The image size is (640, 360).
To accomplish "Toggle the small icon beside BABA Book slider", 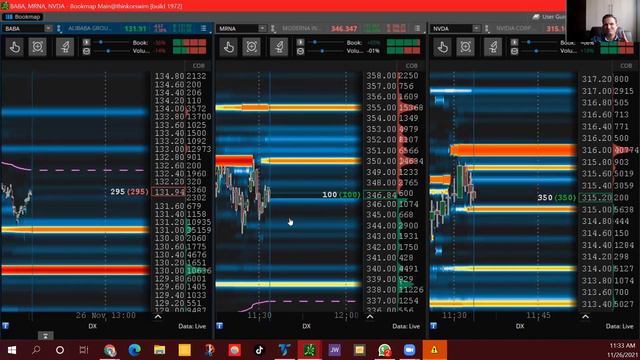I will (86, 42).
